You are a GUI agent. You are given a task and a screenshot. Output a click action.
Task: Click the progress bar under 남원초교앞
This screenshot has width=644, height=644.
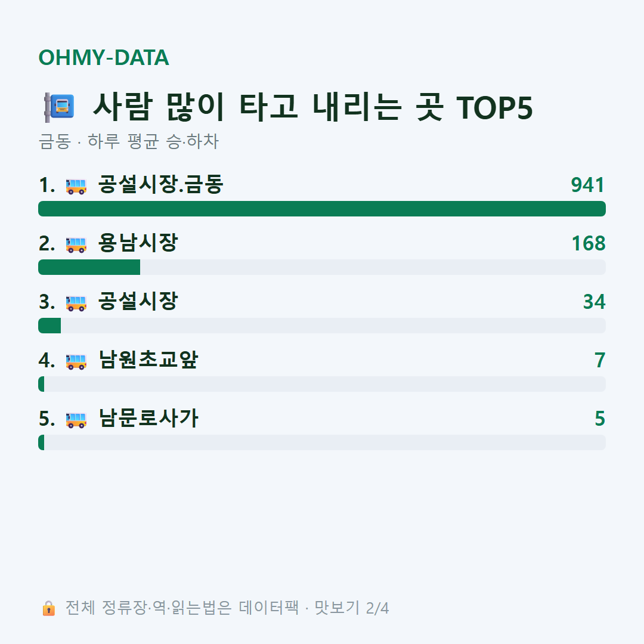click(322, 384)
